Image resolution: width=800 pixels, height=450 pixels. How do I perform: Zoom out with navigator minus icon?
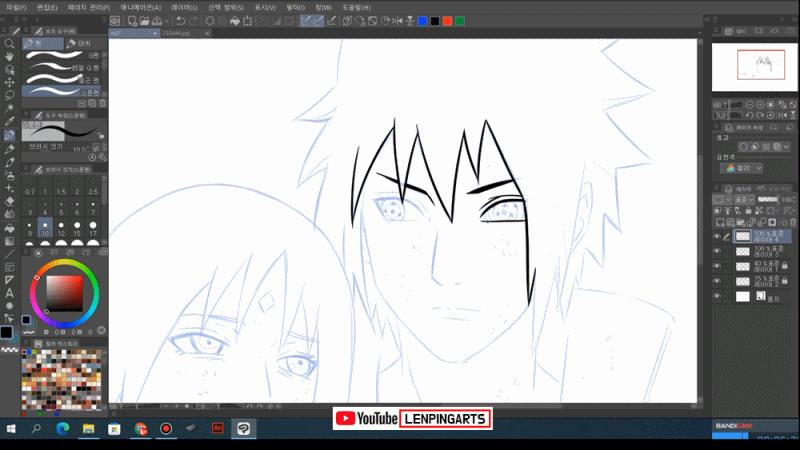[749, 105]
